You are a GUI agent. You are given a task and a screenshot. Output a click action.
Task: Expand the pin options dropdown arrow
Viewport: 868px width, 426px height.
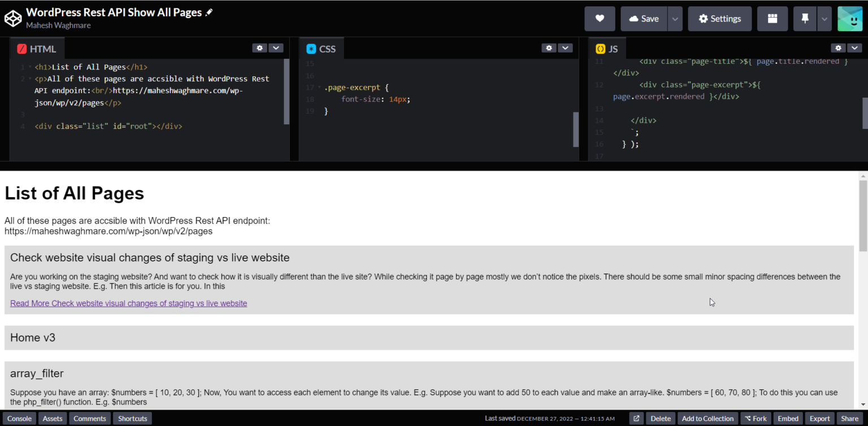coord(824,19)
